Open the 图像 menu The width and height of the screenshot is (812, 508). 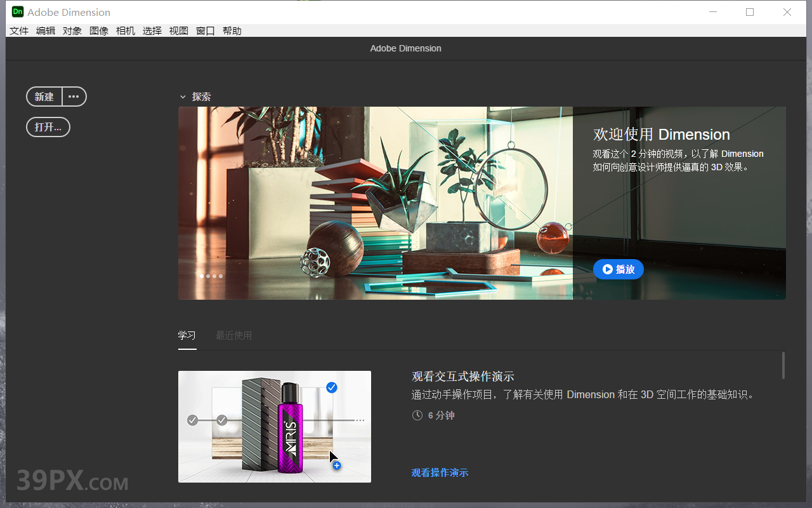tap(99, 30)
